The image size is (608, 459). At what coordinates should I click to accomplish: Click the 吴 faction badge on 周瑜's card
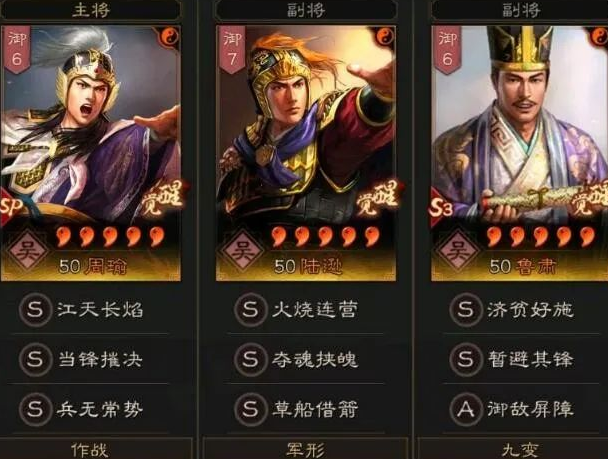click(x=26, y=250)
